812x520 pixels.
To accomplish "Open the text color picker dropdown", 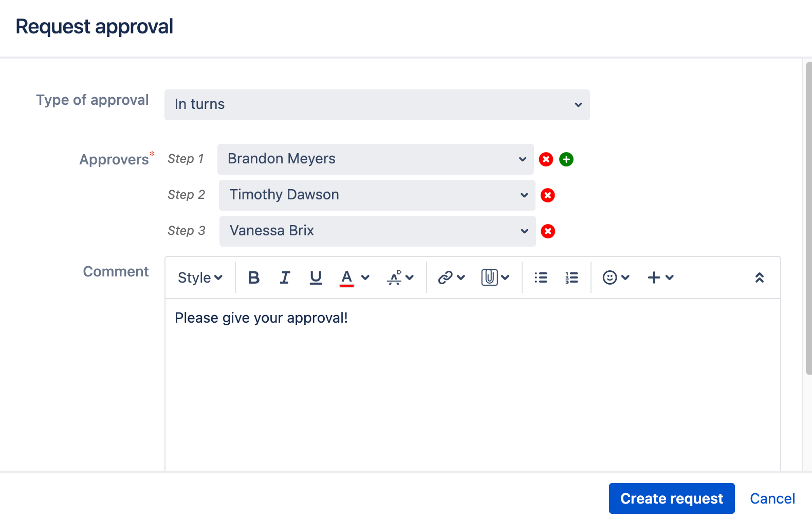I will [x=365, y=277].
